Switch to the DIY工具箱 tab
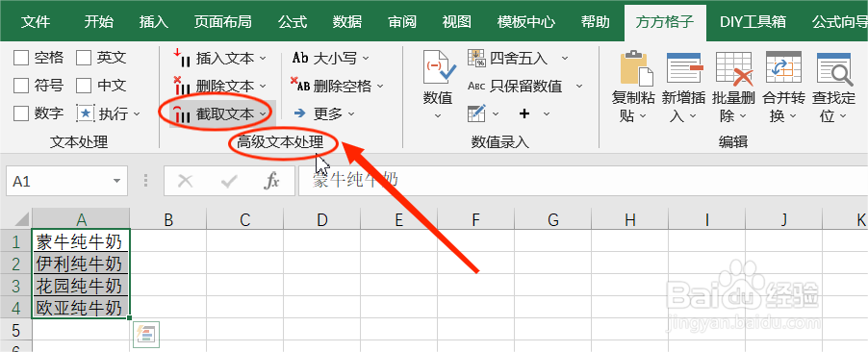868x352 pixels. point(753,21)
